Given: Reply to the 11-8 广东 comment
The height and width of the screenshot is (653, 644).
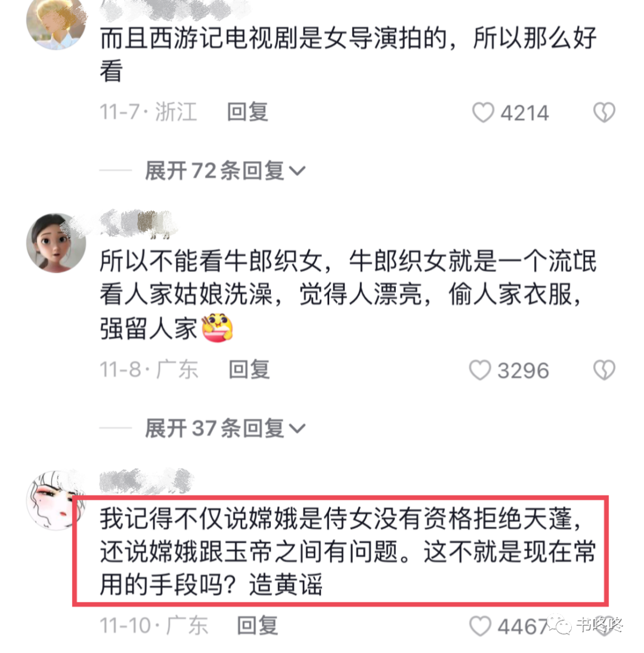Looking at the screenshot, I should coord(249,369).
